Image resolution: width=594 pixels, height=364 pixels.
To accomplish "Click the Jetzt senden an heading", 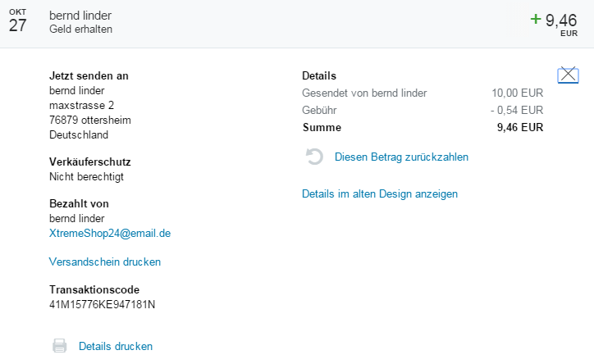I will 89,76.
